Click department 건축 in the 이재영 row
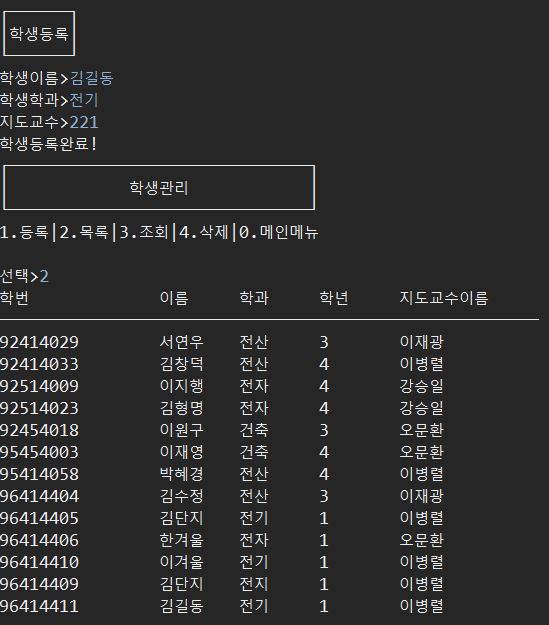Screen dimensions: 549x625 tap(254, 452)
